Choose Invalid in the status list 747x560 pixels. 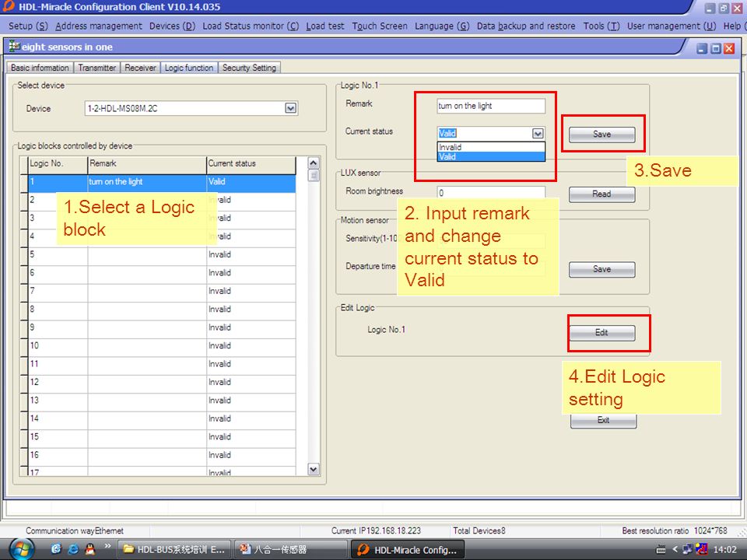tap(491, 147)
